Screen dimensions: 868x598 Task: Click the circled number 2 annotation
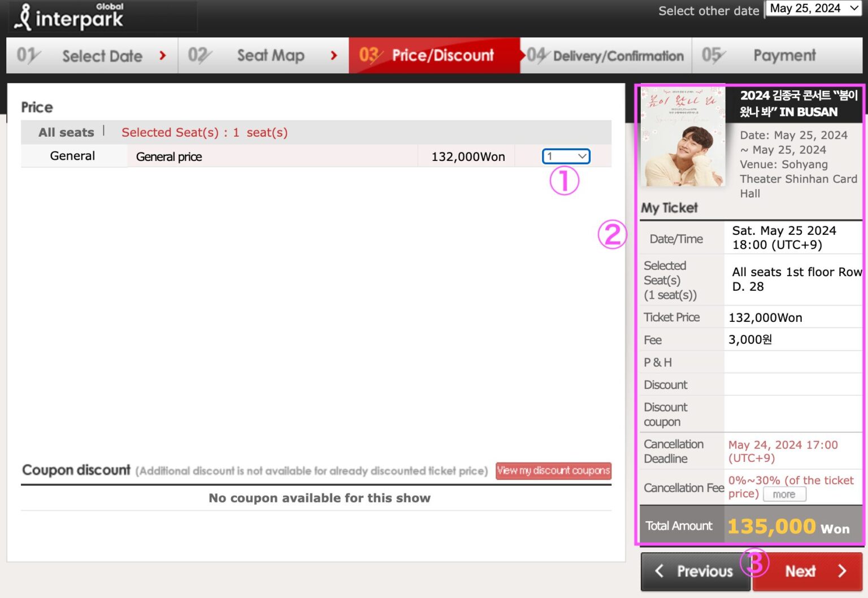tap(612, 234)
